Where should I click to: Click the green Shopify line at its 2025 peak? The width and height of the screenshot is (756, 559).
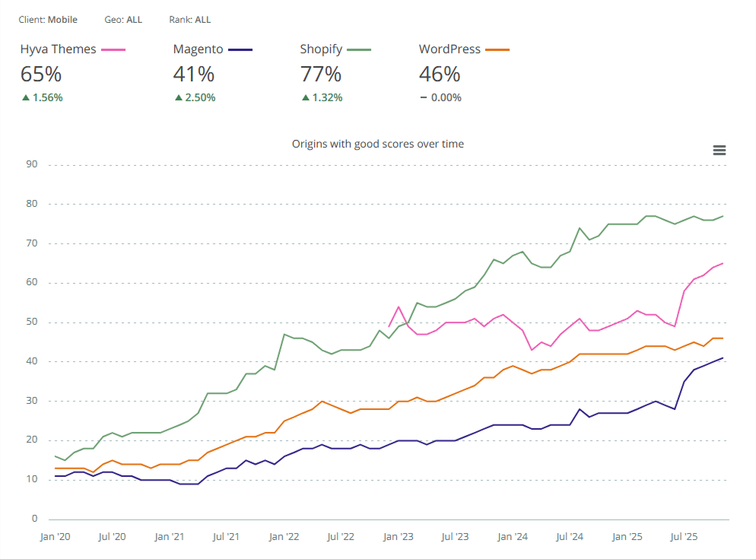point(650,216)
